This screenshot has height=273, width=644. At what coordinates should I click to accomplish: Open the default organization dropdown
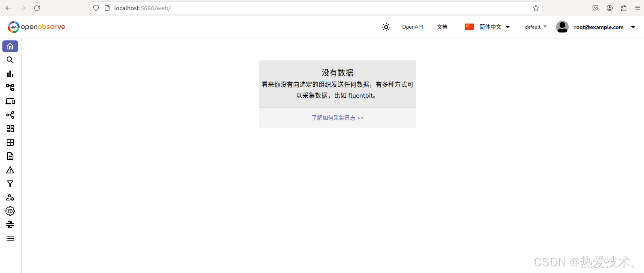click(536, 27)
